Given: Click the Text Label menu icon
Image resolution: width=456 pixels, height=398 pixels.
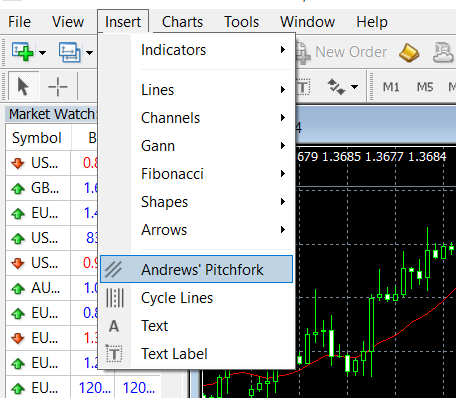Looking at the screenshot, I should click(114, 354).
